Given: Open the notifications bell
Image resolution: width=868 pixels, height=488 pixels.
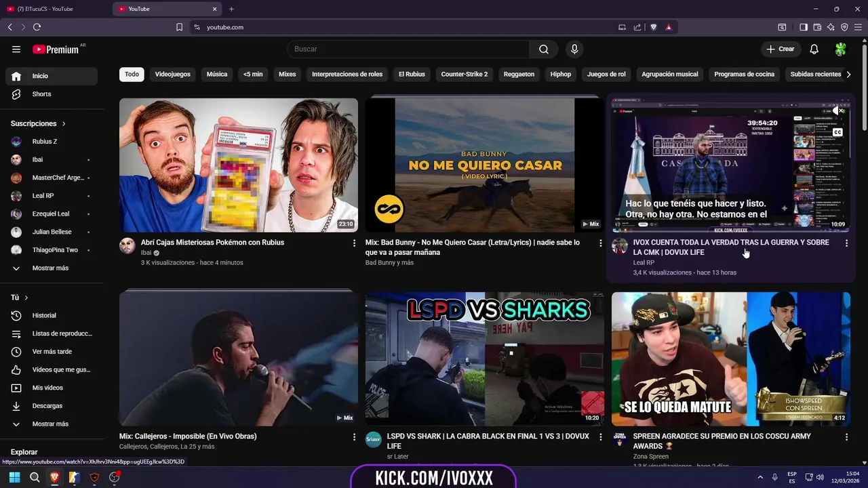Looking at the screenshot, I should tap(814, 49).
